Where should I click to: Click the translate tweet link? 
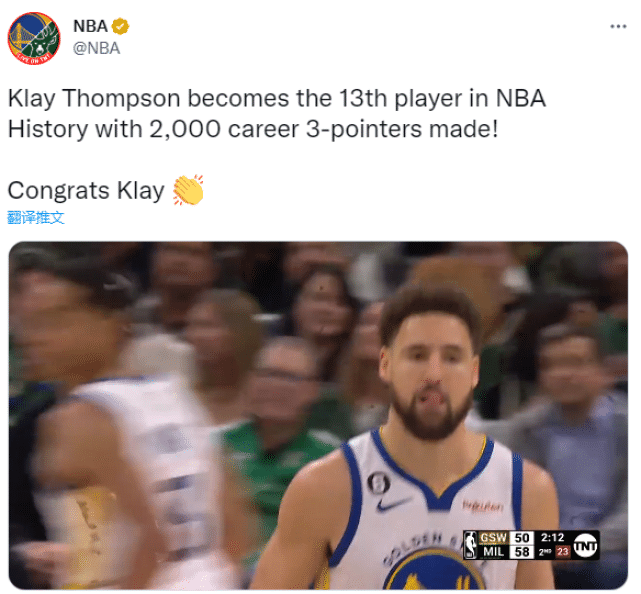tap(36, 217)
